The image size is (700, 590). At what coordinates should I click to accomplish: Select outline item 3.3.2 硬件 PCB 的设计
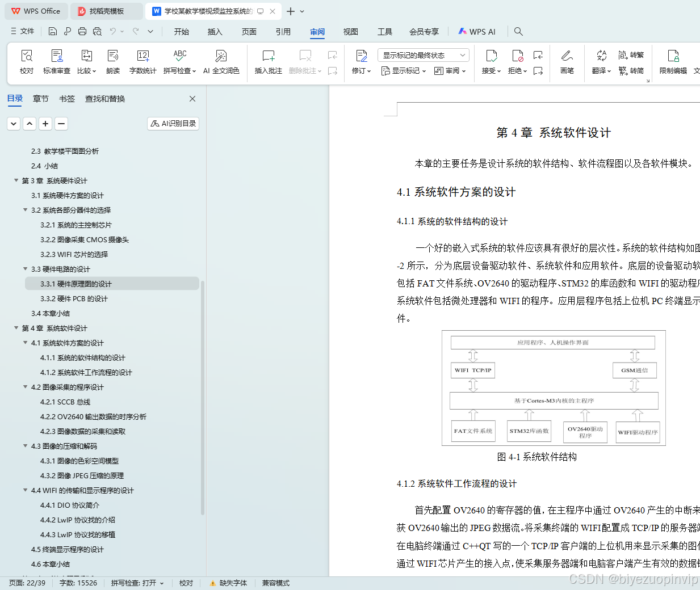(x=74, y=298)
